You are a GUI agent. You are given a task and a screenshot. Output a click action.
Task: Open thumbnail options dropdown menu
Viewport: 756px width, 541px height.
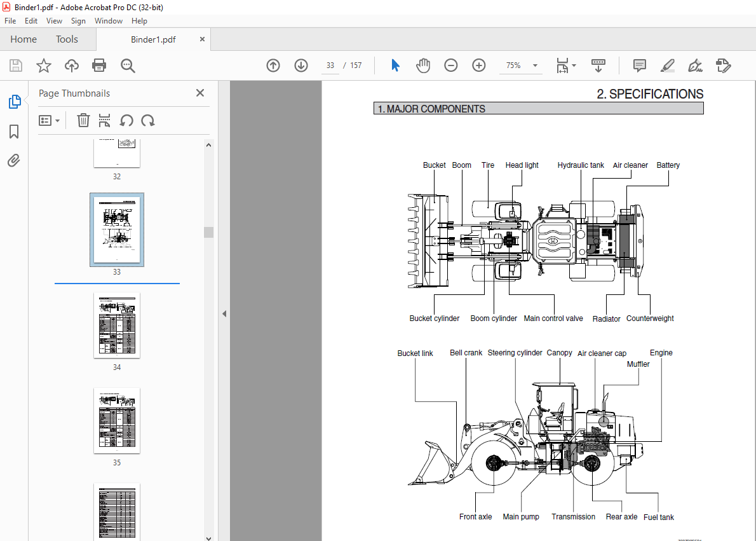pos(49,120)
